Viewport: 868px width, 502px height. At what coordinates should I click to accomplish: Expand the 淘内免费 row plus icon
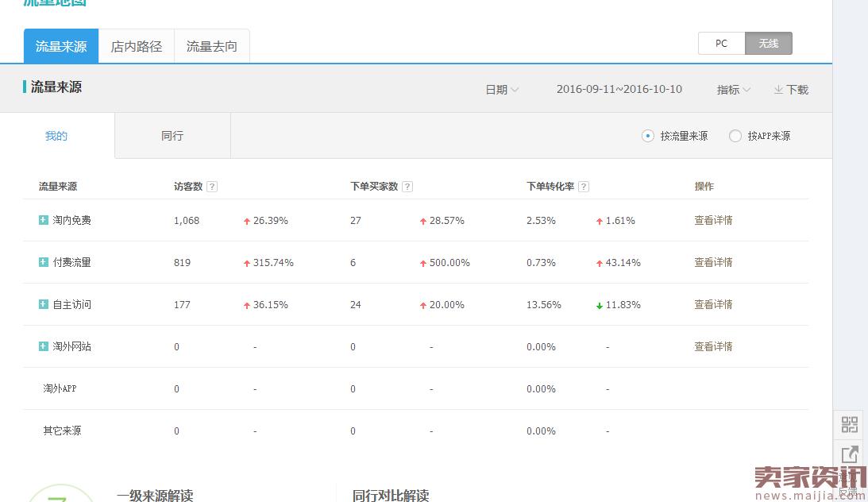43,220
